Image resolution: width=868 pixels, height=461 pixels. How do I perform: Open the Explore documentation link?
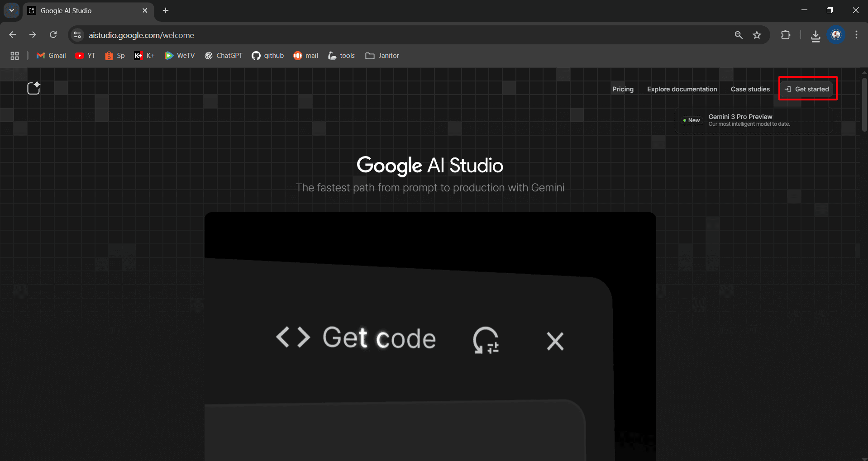[682, 89]
